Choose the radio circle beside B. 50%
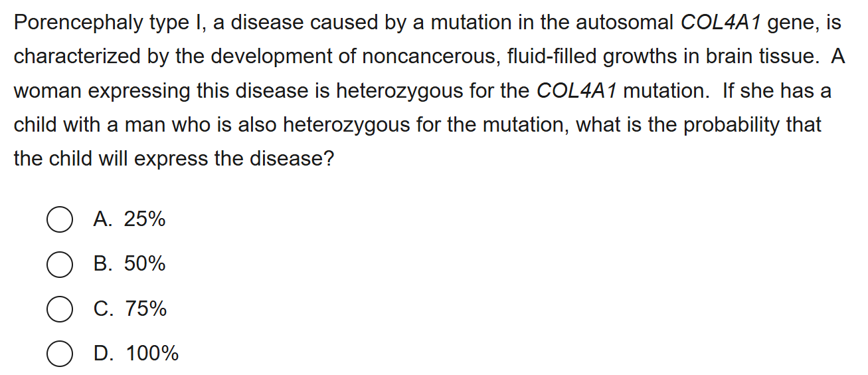 click(x=59, y=265)
